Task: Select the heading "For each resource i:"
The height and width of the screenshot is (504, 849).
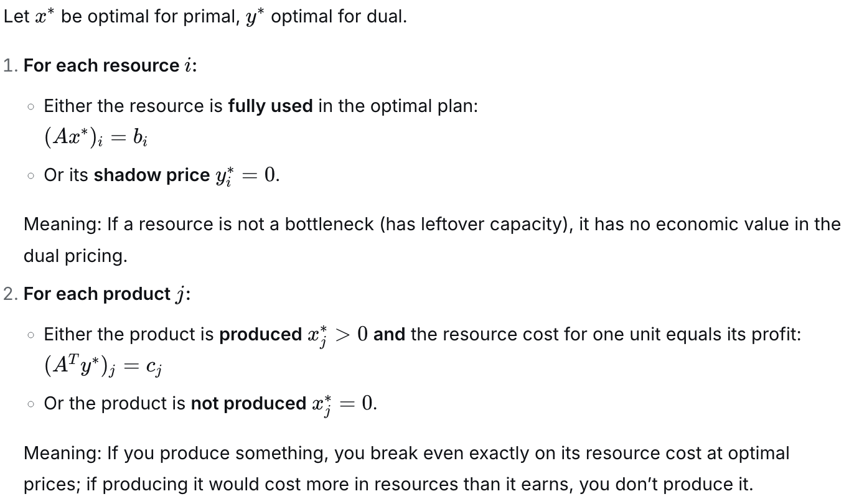Action: pyautogui.click(x=110, y=66)
